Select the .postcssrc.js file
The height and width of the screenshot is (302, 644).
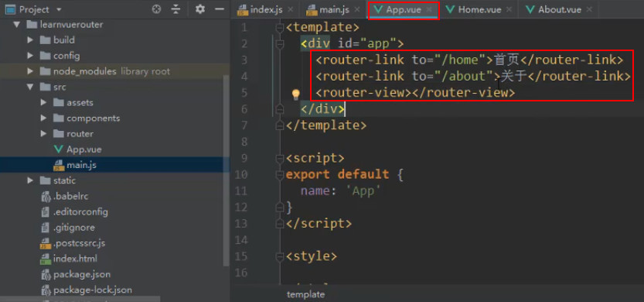click(79, 243)
